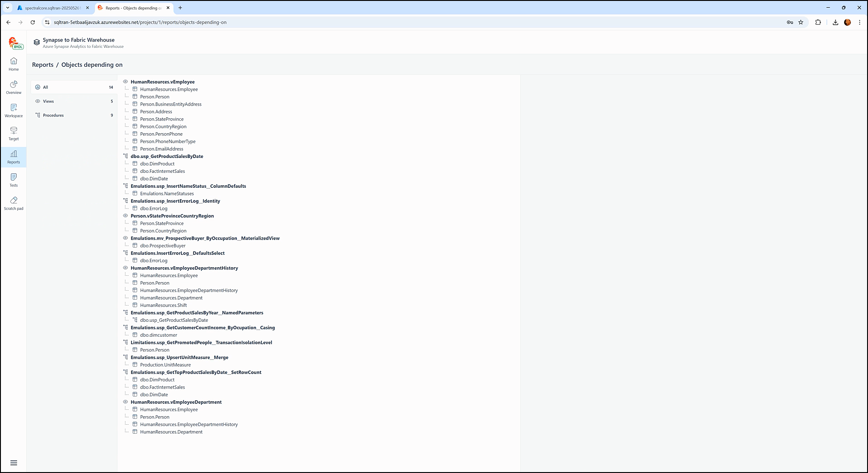Open the Scratch pad tool
This screenshot has width=868, height=473.
coord(14,203)
